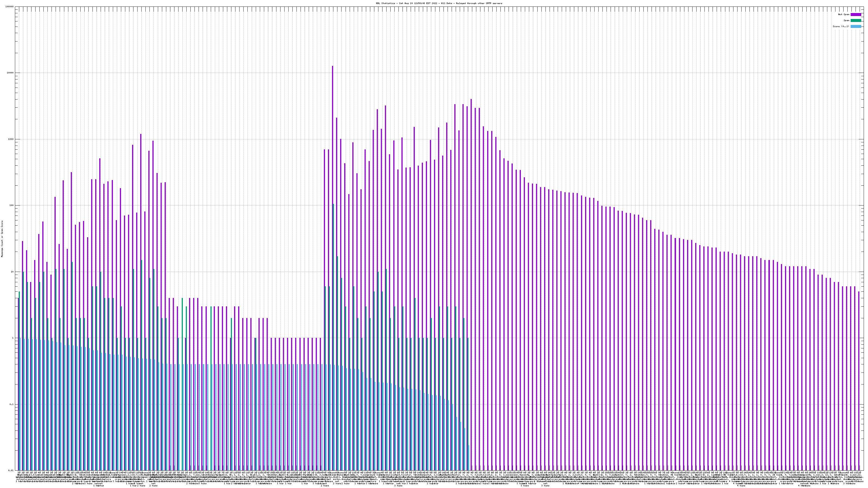Click the 1 y-axis tick label

[13, 338]
